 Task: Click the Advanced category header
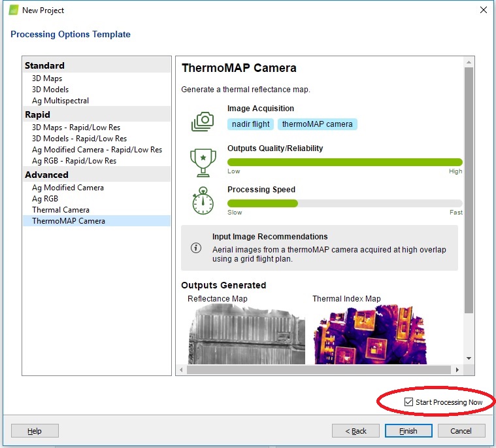(97, 175)
